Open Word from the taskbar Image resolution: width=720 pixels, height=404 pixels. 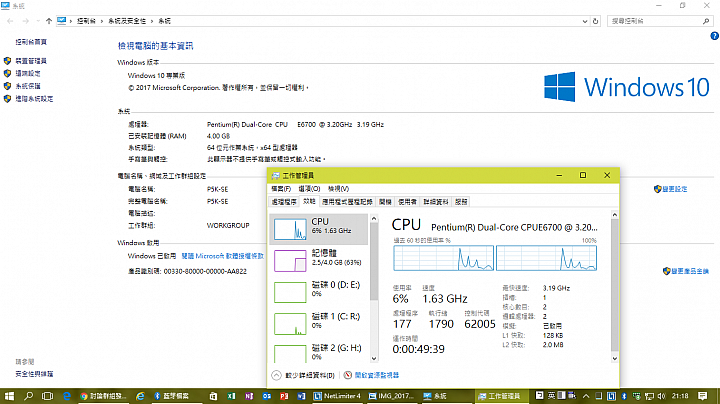[302, 396]
